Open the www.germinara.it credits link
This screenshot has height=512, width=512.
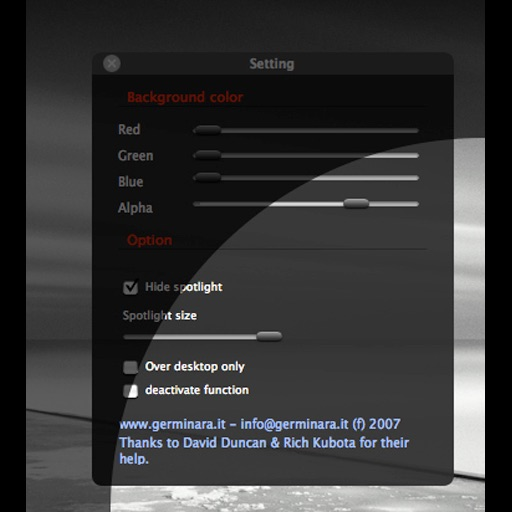[x=173, y=424]
